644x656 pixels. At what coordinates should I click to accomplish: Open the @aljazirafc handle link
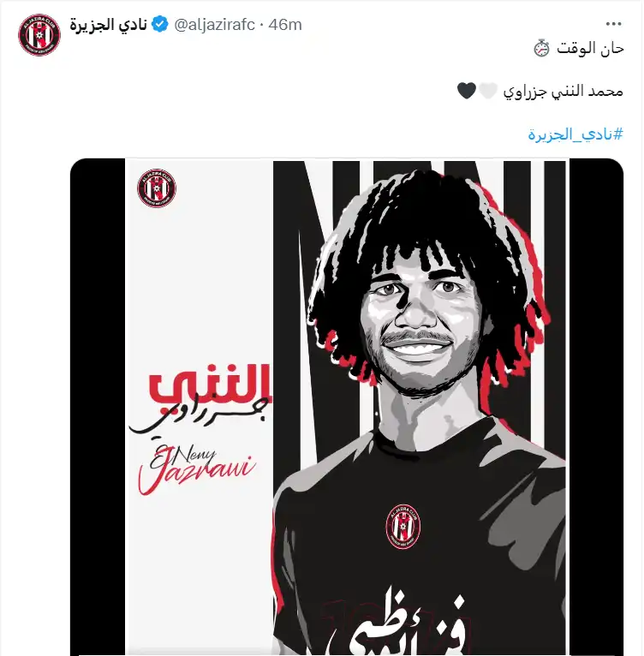tap(214, 25)
